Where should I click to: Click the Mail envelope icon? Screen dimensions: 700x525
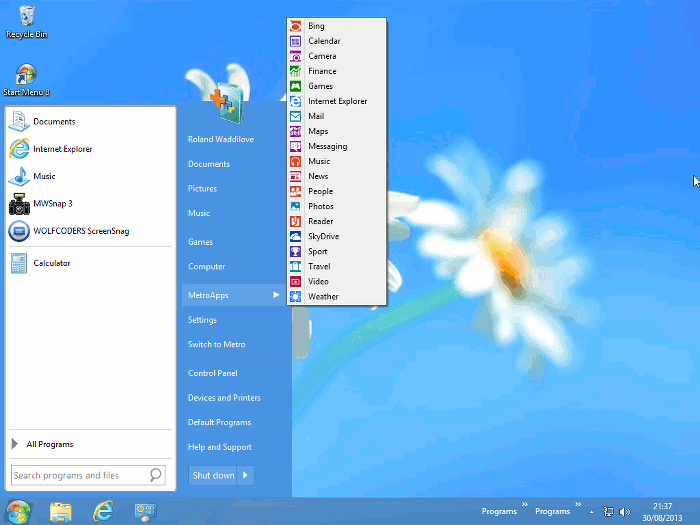click(295, 116)
